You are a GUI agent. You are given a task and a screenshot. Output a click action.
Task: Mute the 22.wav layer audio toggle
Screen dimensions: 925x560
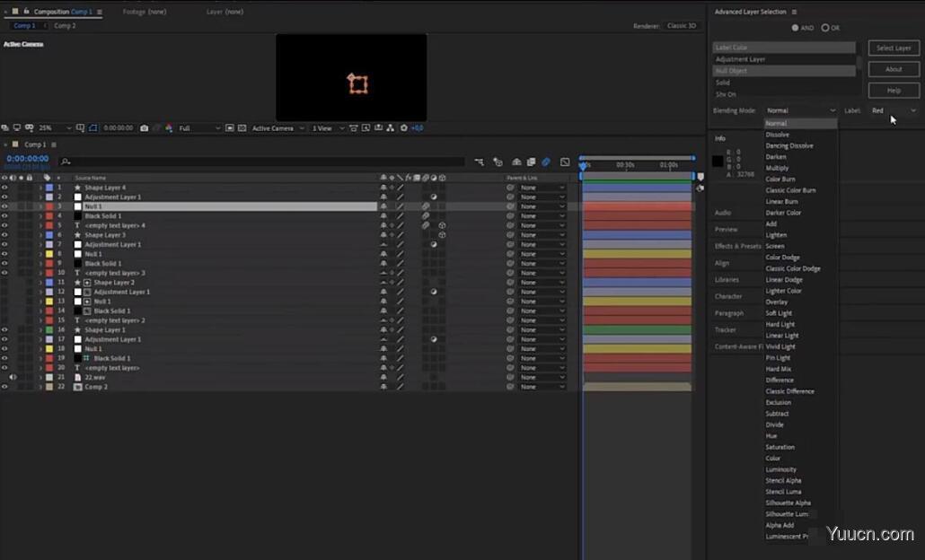(13, 377)
